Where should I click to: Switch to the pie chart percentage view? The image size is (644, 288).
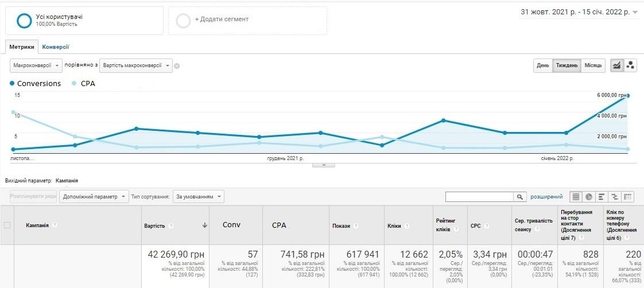click(x=588, y=197)
